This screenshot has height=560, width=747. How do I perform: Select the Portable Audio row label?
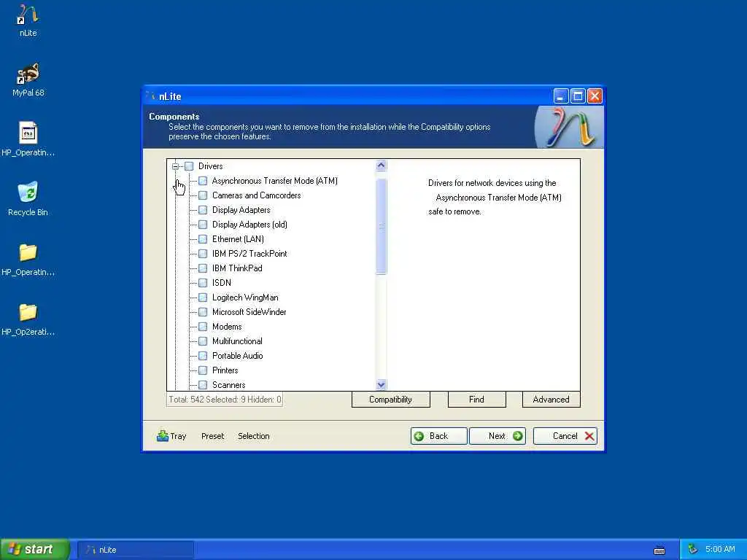coord(237,356)
